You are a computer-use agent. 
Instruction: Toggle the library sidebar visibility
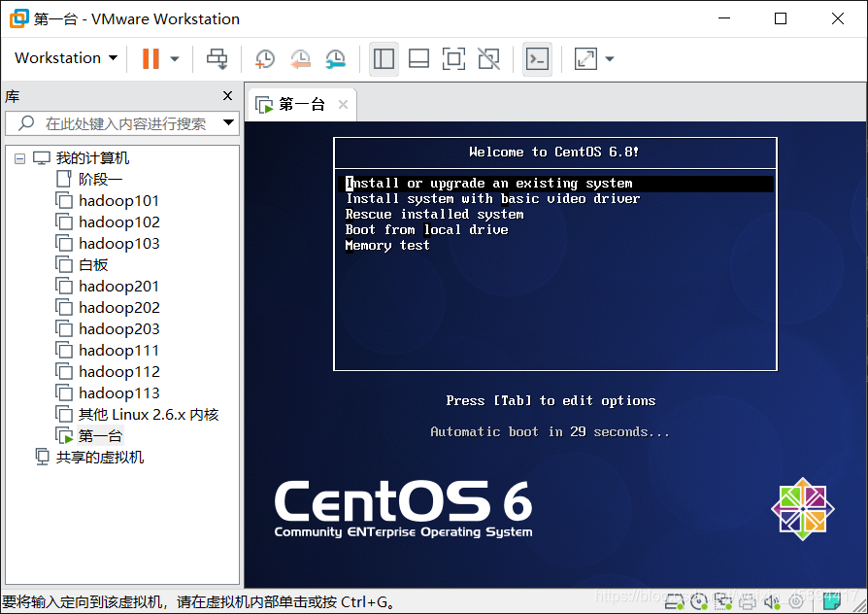[384, 58]
